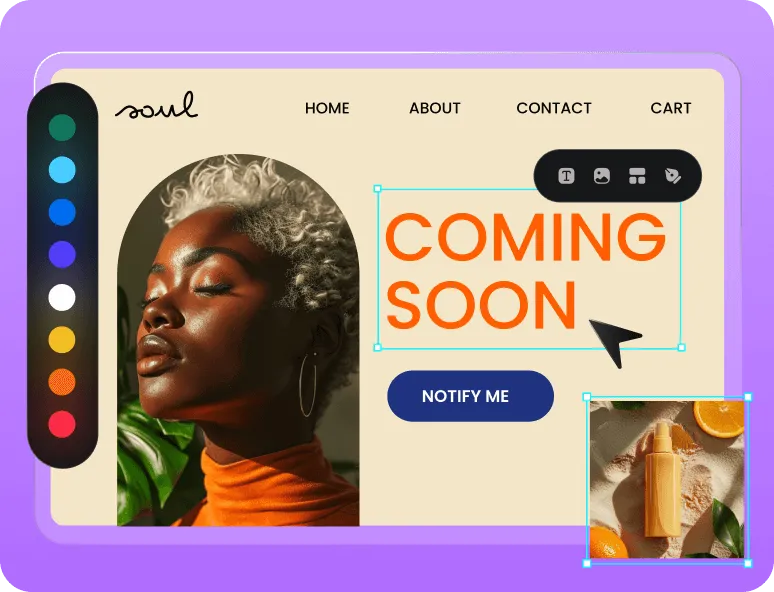Open the HOME menu item
This screenshot has height=592, width=774.
pyautogui.click(x=327, y=108)
